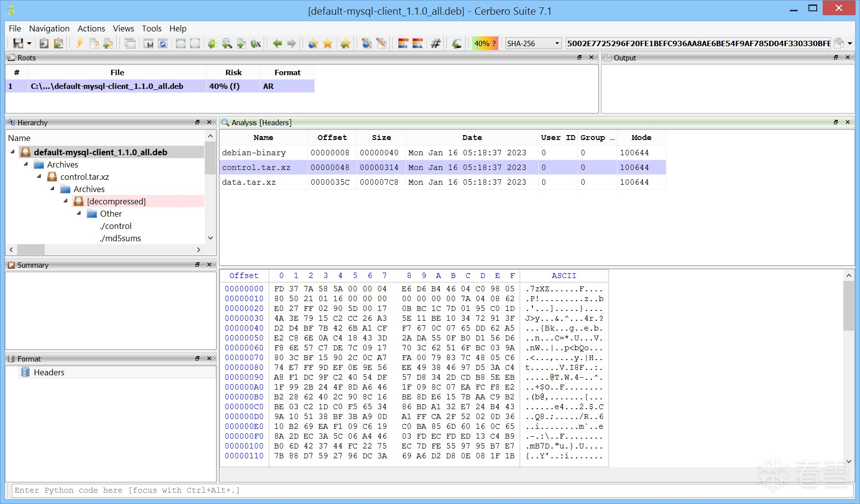Screen dimensions: 860x504
Task: Click the window icon with a floppy disk
Action: coord(148,43)
